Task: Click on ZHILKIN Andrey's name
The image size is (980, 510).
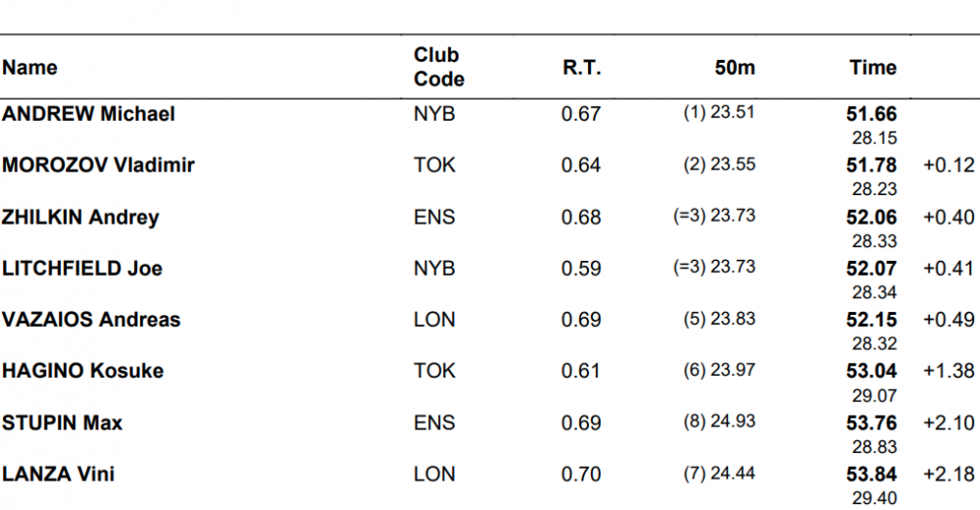Action: point(80,217)
